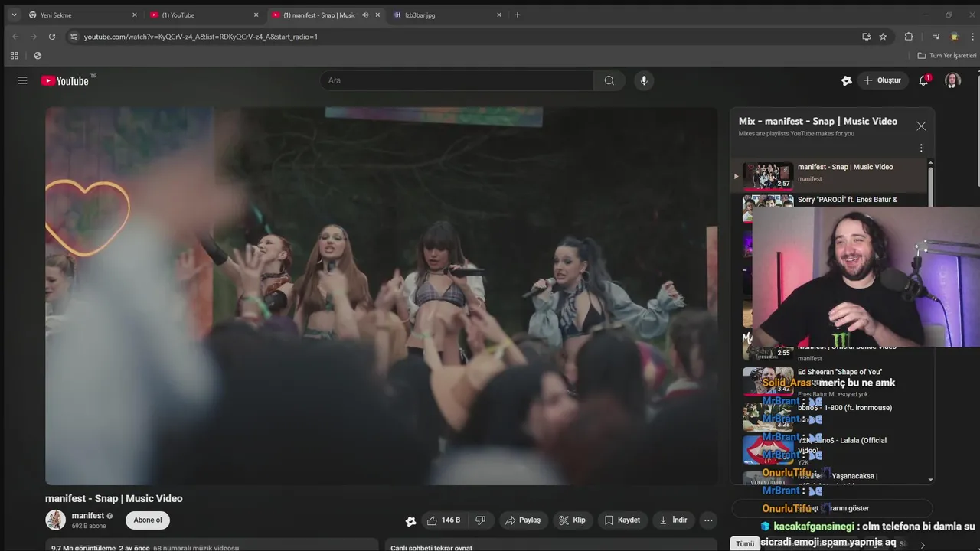The image size is (980, 551).
Task: Go back in browser history
Action: click(x=15, y=36)
